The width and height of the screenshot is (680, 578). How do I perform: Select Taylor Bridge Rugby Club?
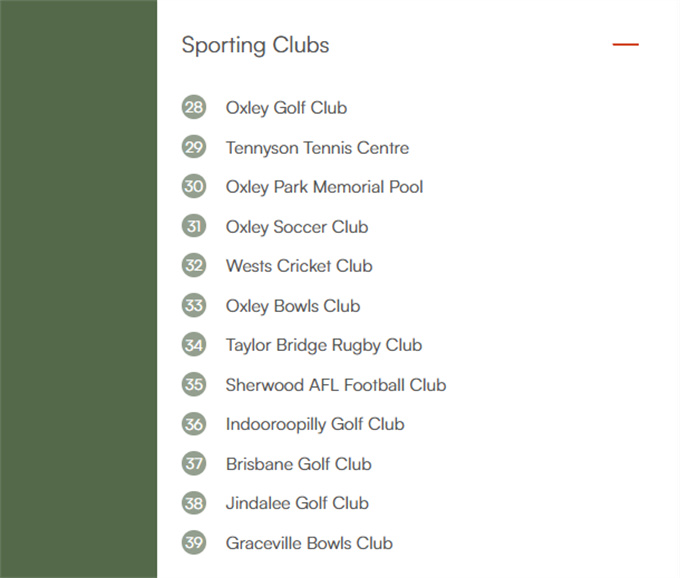coord(324,346)
